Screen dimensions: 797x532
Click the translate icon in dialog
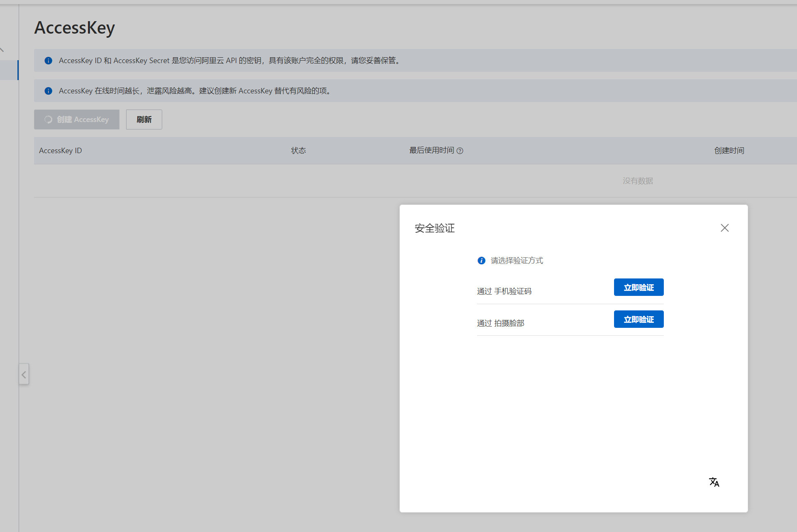714,482
